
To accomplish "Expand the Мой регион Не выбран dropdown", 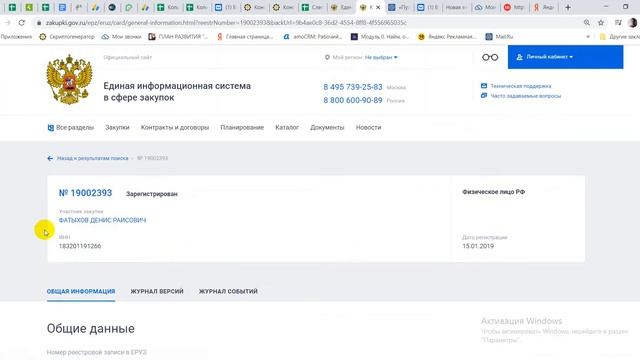I will tap(381, 58).
